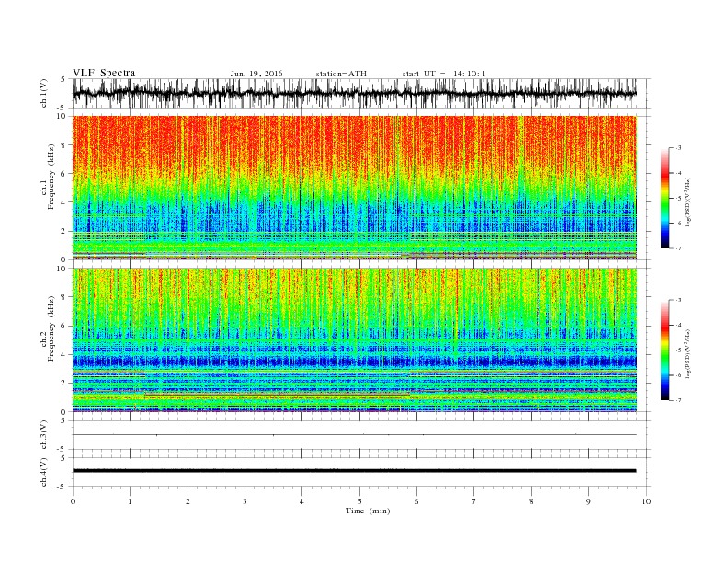The height and width of the screenshot is (563, 728).
Task: Click time axis tick label "1"
Action: (x=130, y=501)
